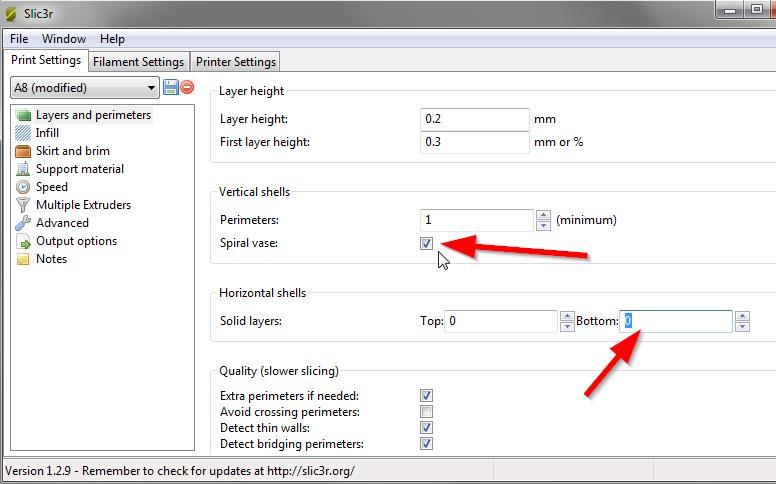Open the Help menu
The width and height of the screenshot is (776, 484).
click(x=112, y=39)
